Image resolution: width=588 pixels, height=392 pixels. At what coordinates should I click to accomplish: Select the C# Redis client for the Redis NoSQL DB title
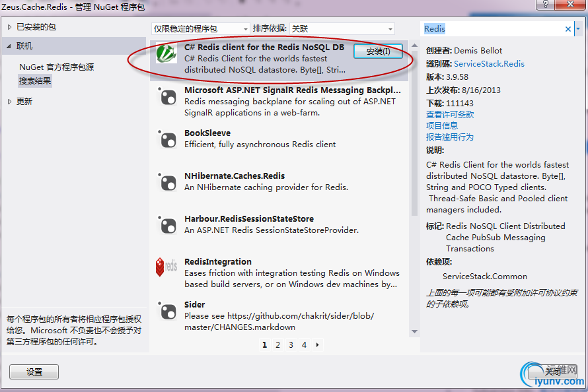point(264,47)
